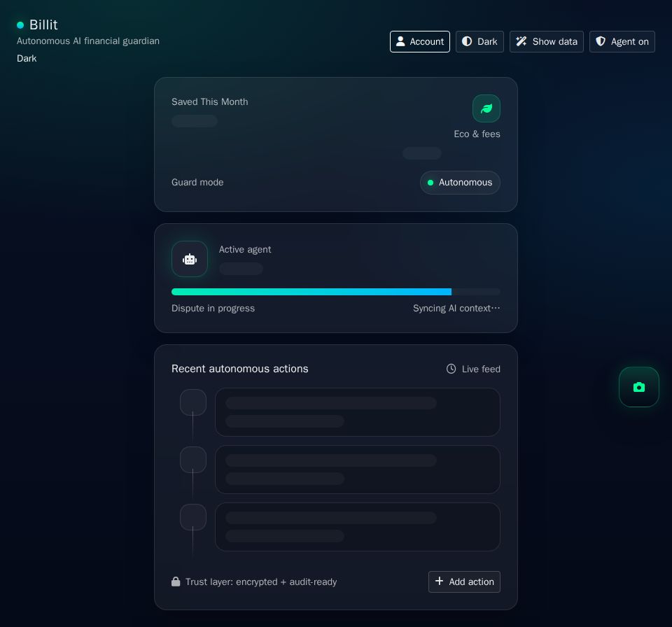Click the clock icon next to Live feed
The width and height of the screenshot is (672, 627).
[451, 369]
